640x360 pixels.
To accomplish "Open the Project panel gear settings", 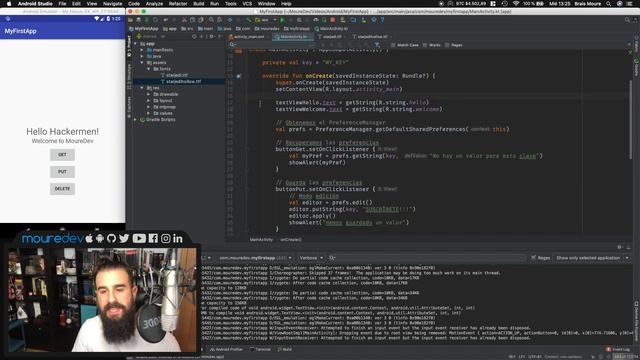I will coord(211,36).
